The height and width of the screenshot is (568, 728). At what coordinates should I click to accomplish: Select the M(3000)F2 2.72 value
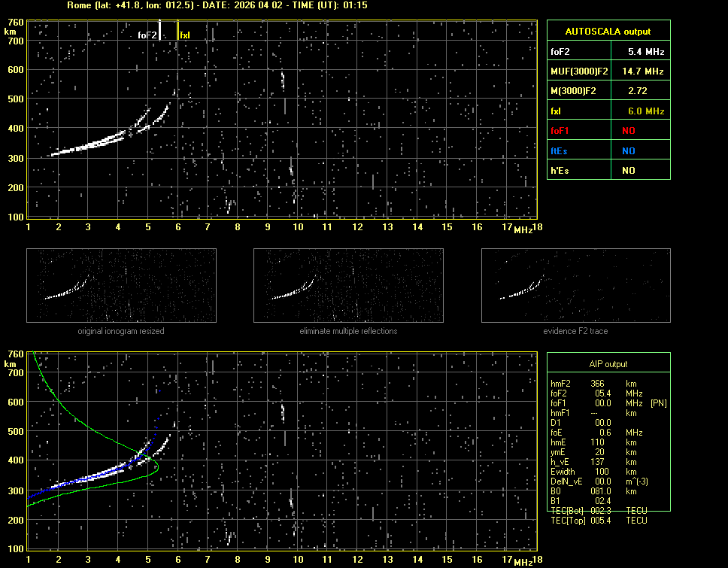coord(638,91)
